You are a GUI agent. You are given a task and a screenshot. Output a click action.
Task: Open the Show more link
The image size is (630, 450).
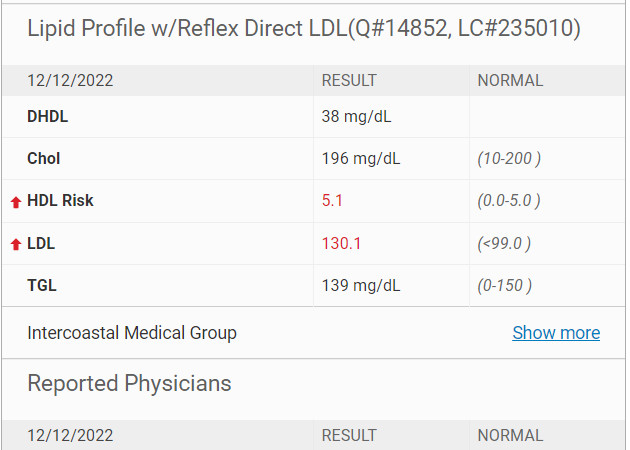pos(556,333)
